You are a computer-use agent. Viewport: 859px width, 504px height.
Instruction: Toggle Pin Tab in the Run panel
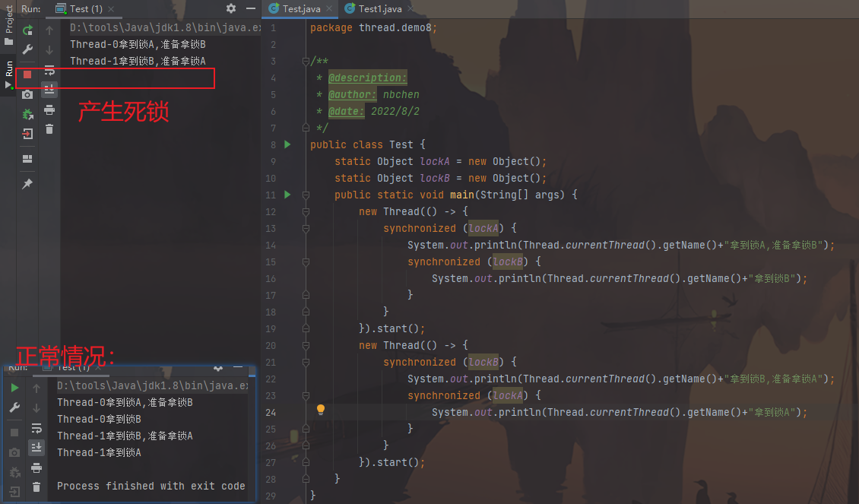point(27,184)
